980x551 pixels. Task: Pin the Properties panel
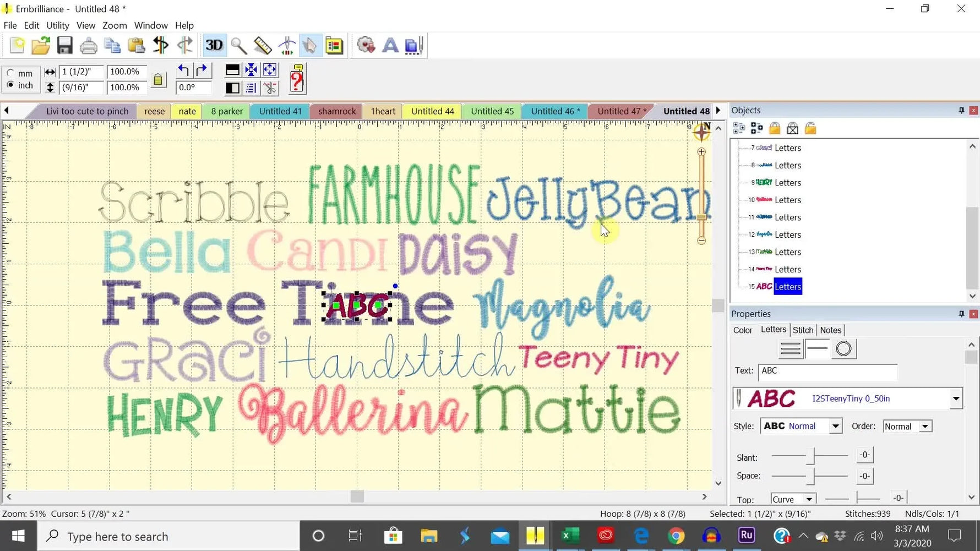coord(961,314)
